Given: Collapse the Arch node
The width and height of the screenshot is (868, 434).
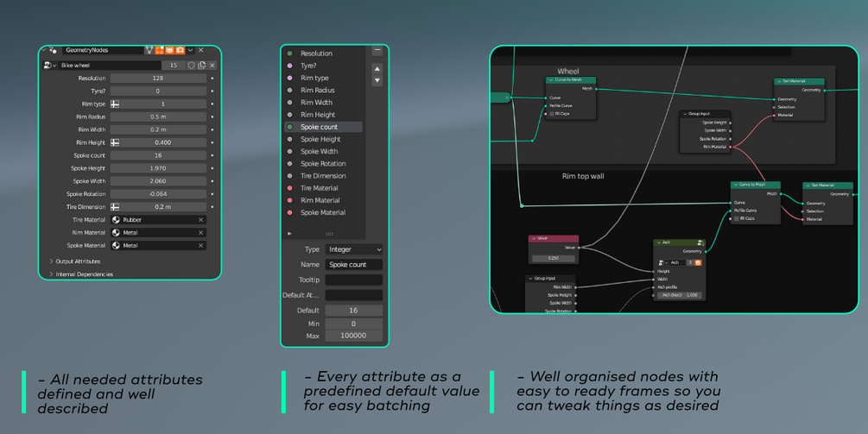Looking at the screenshot, I should click(659, 242).
